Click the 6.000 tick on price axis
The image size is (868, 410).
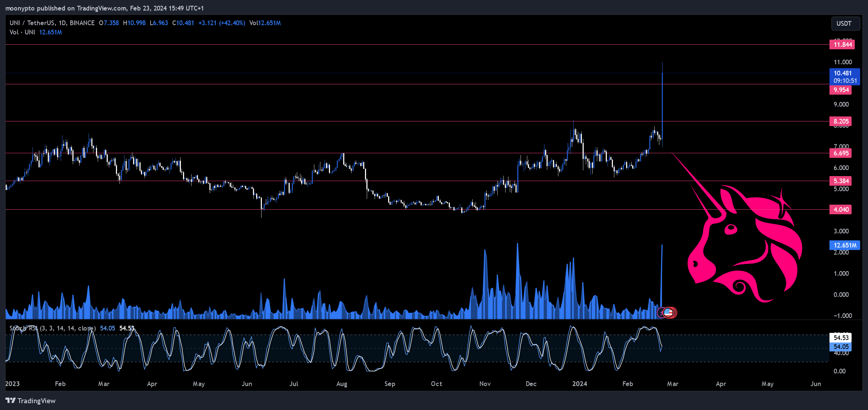[x=841, y=168]
